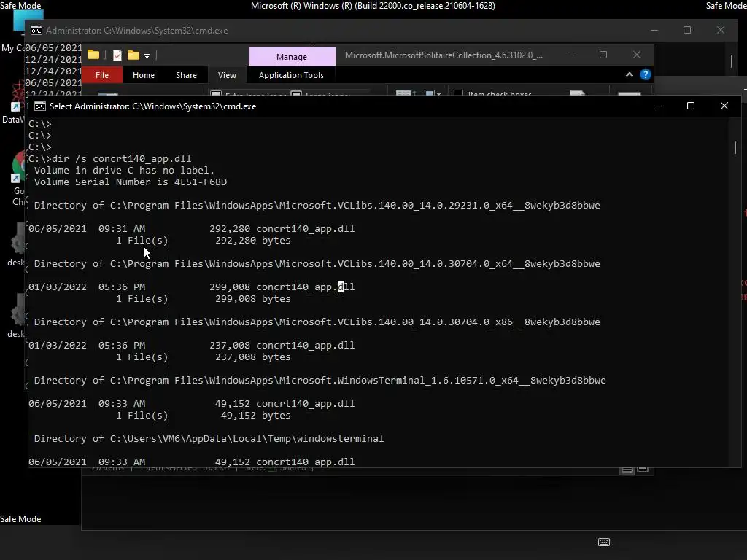Click the details view icon in Explorer's status bar

coord(627,470)
